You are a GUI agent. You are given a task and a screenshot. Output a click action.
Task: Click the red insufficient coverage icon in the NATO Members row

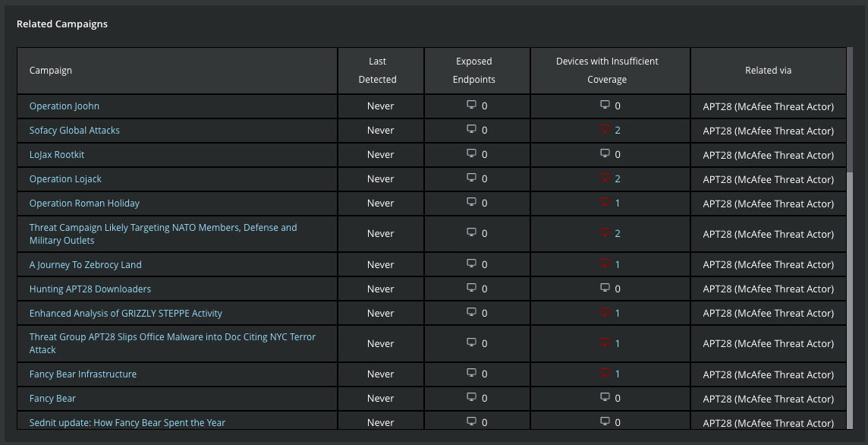[x=605, y=233]
